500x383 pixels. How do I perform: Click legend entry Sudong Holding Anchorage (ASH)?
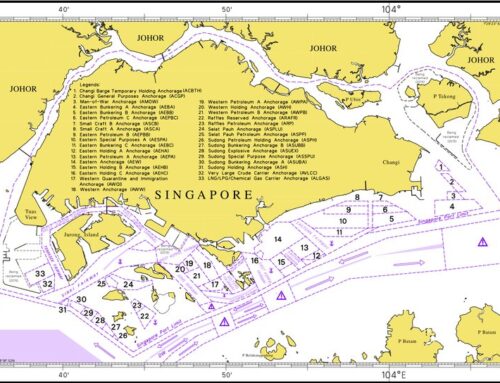(x=243, y=167)
